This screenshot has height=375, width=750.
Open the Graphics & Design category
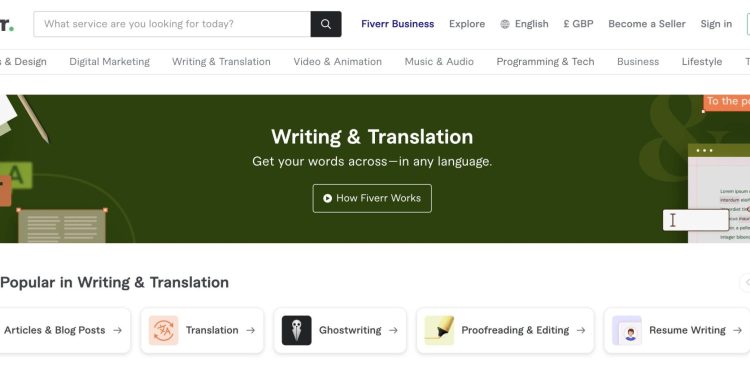[23, 62]
